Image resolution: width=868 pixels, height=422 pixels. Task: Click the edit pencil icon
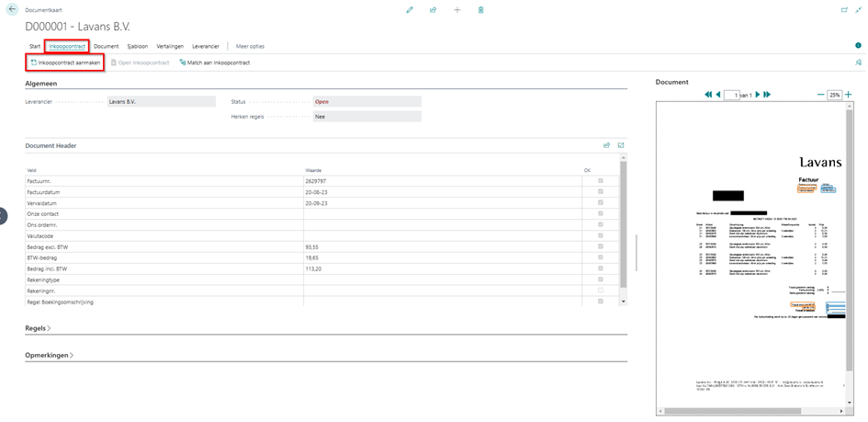[410, 9]
